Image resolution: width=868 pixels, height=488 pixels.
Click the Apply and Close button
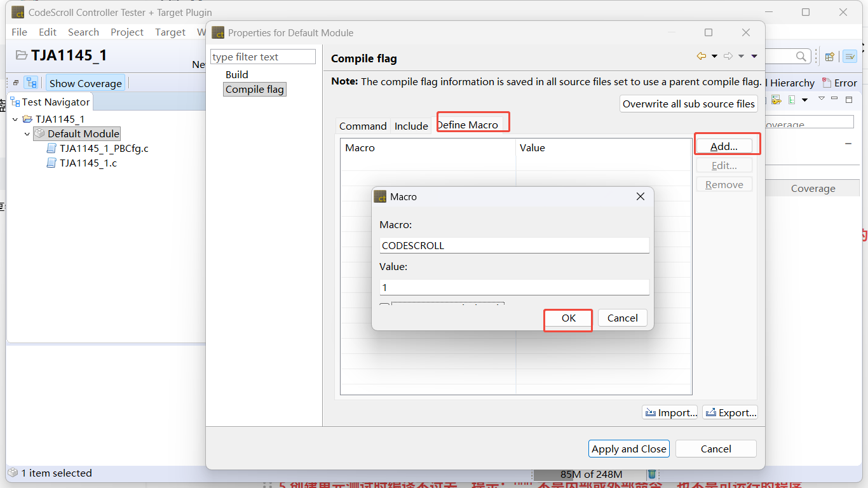click(628, 449)
